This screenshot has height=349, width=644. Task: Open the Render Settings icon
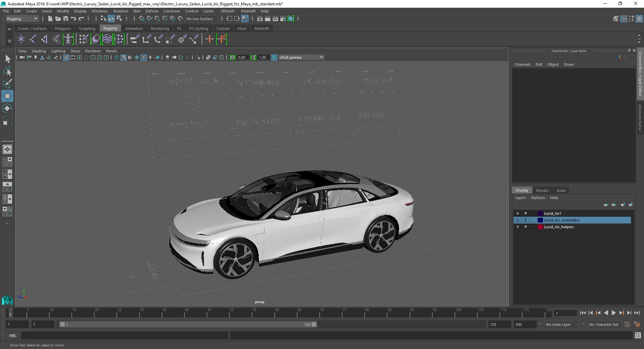(x=283, y=19)
